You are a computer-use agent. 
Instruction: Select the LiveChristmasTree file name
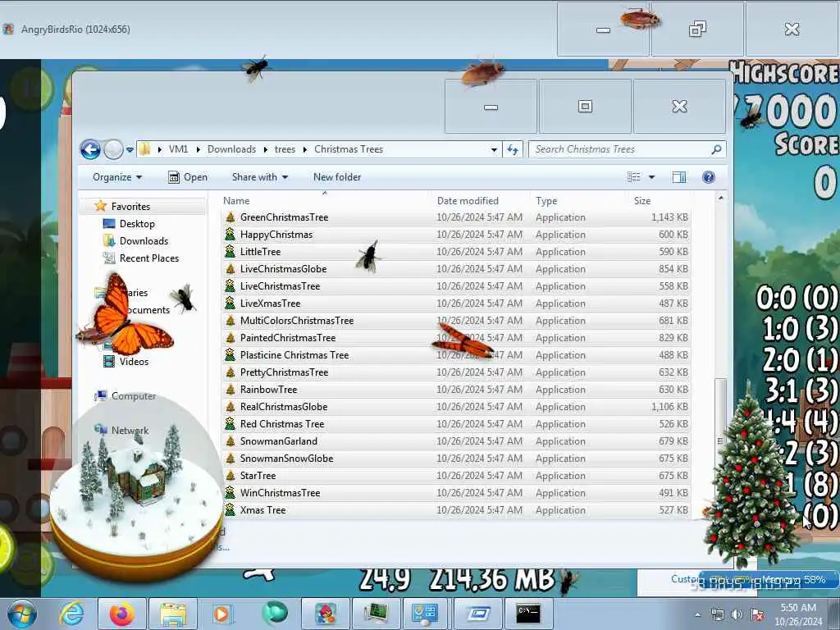[x=280, y=285]
